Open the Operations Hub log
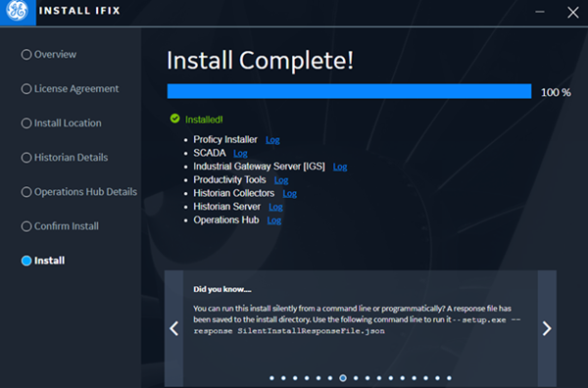 pyautogui.click(x=274, y=220)
